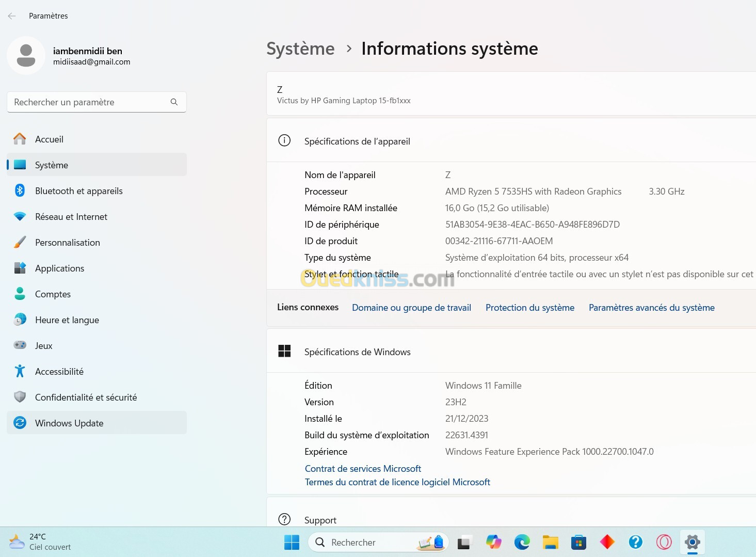Click the Jeux gamepad icon
Screen dimensions: 756x557
click(x=20, y=345)
